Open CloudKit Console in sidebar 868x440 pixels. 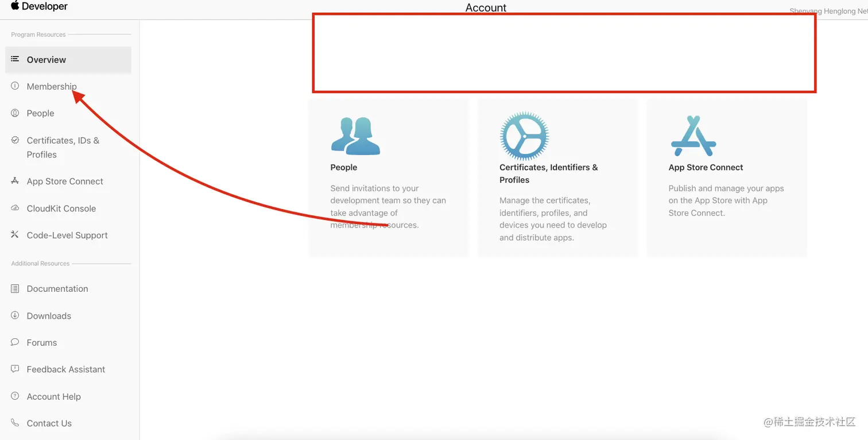pyautogui.click(x=61, y=209)
